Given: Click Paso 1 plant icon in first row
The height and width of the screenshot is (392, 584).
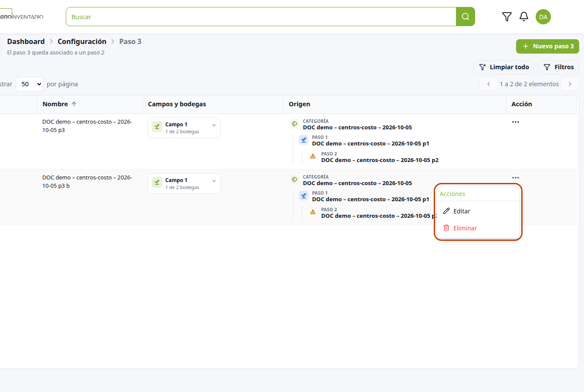Looking at the screenshot, I should (x=304, y=140).
